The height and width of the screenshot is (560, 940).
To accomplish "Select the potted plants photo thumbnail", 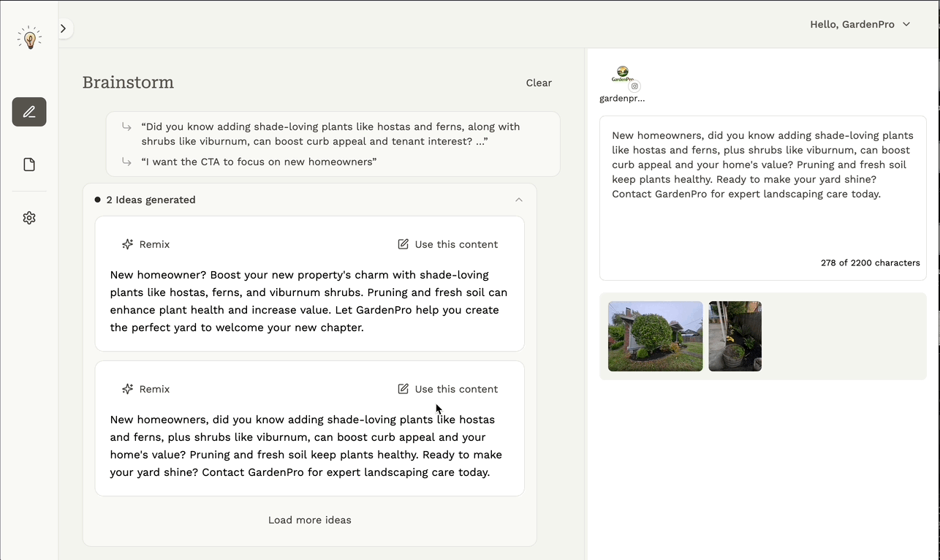I will point(735,336).
